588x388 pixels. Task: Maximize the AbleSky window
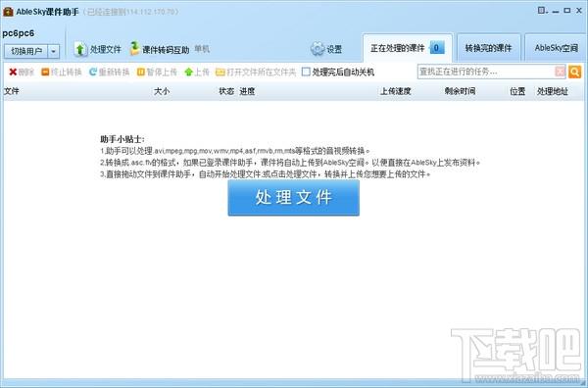[567, 11]
